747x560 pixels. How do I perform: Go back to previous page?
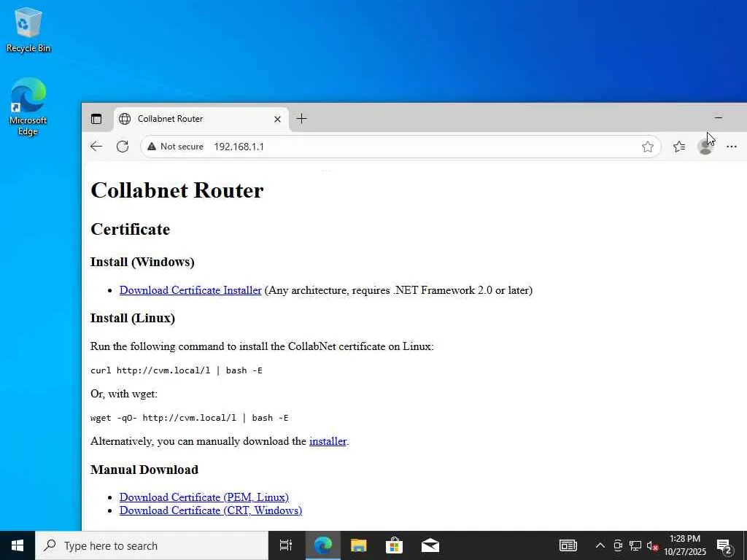click(96, 147)
